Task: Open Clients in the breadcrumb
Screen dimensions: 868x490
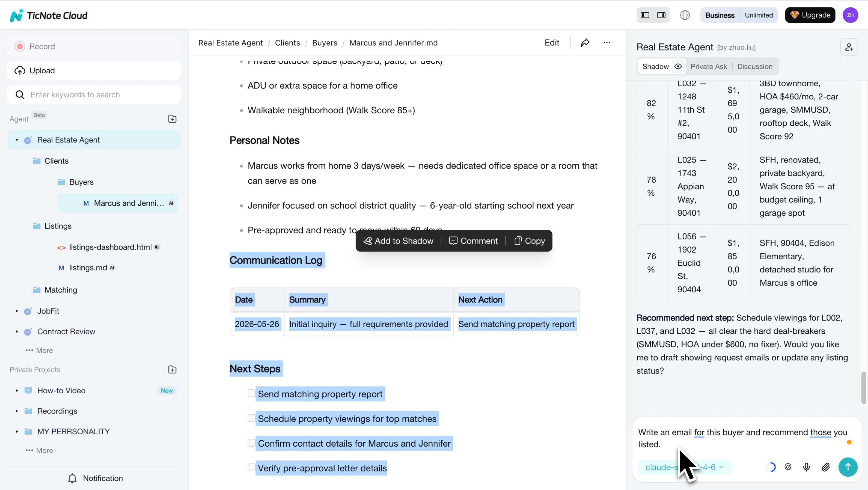Action: (x=288, y=43)
